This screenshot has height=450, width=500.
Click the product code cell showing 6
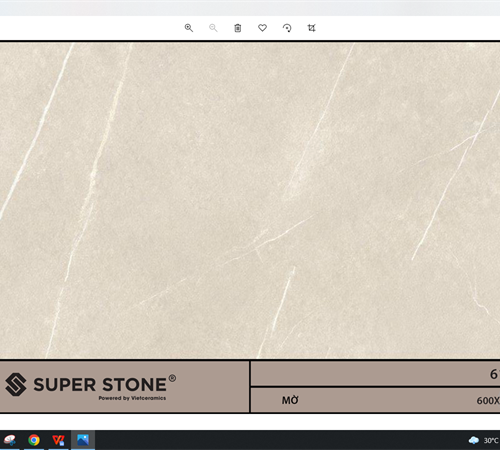[x=376, y=374]
